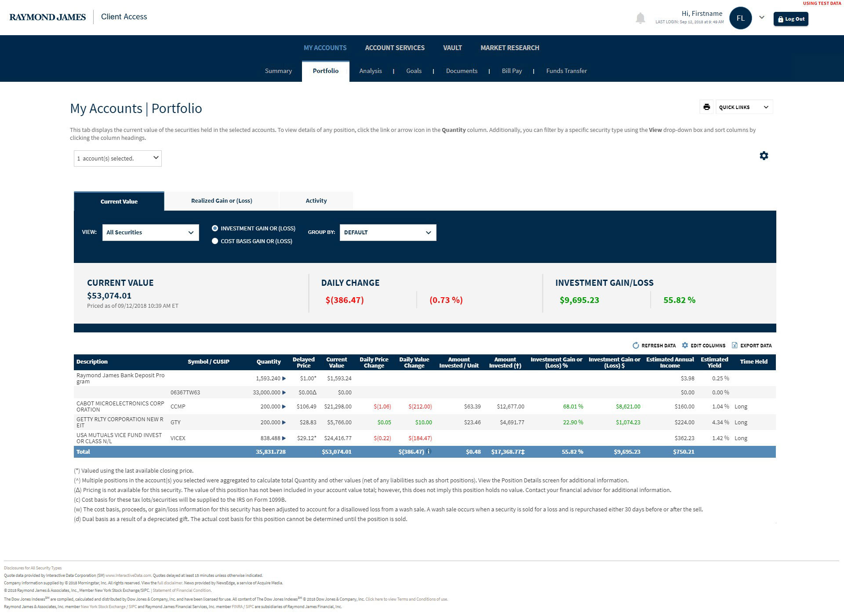Open the Vault menu item
Screen dimensions: 844x616
pos(452,47)
